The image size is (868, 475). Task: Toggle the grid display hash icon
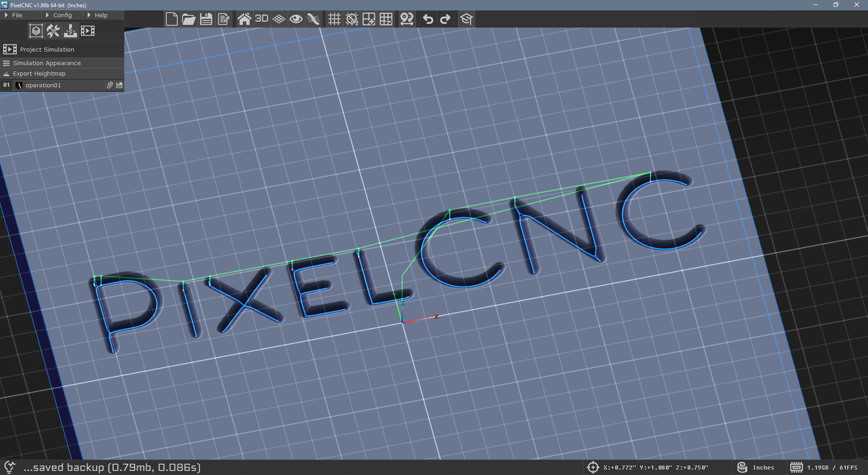coord(334,19)
